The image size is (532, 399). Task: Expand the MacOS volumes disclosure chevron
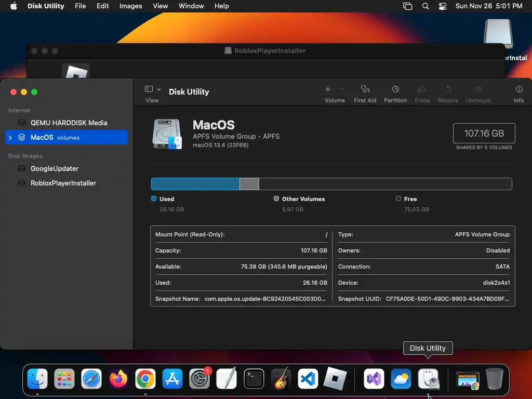(10, 137)
